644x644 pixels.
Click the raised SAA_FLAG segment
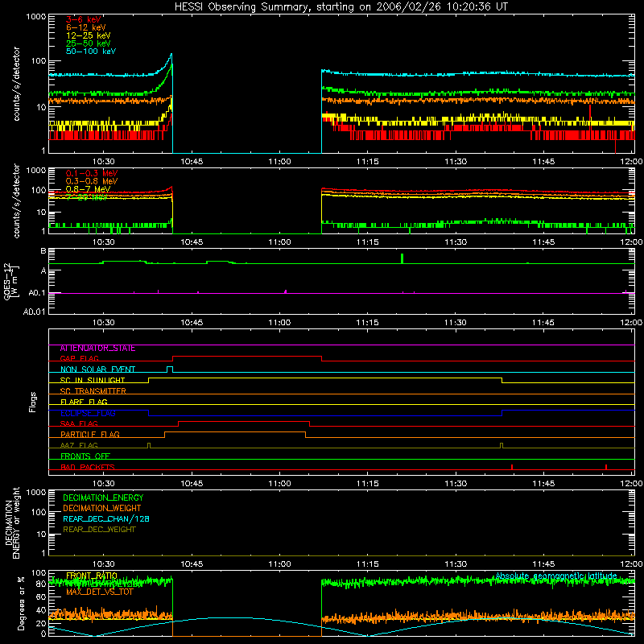[244, 422]
